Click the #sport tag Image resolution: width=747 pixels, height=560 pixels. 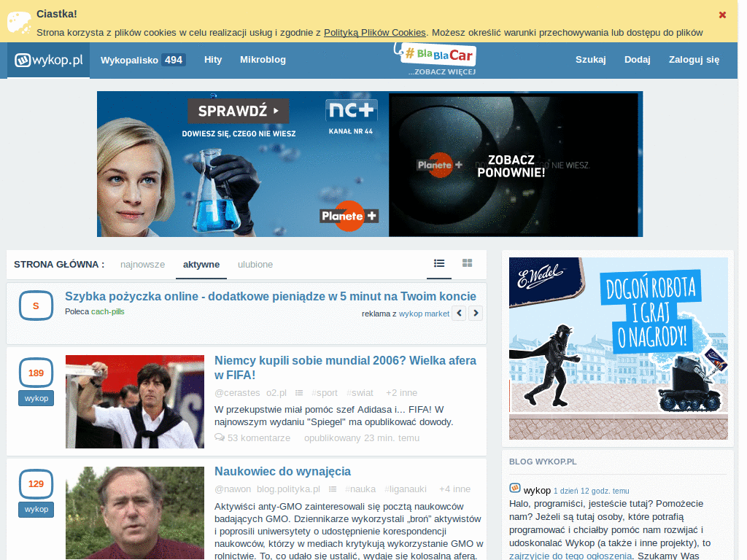click(325, 393)
